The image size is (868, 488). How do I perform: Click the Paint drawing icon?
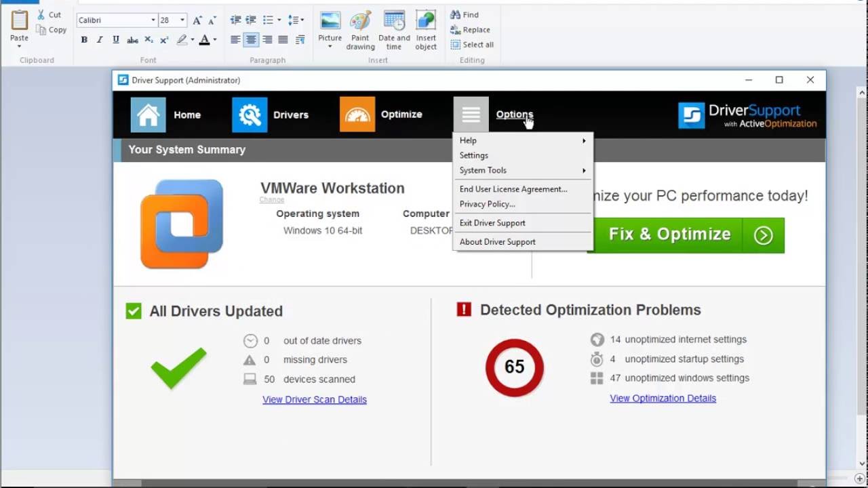360,30
